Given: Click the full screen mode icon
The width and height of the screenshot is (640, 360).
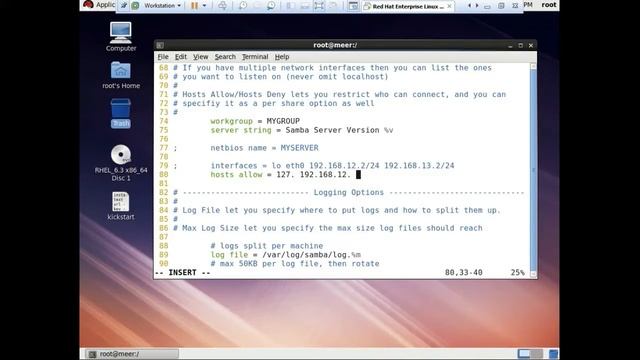Looking at the screenshot, I should (x=319, y=6).
